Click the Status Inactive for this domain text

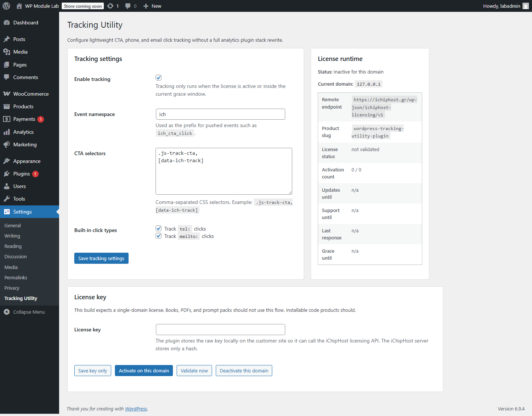[x=351, y=72]
